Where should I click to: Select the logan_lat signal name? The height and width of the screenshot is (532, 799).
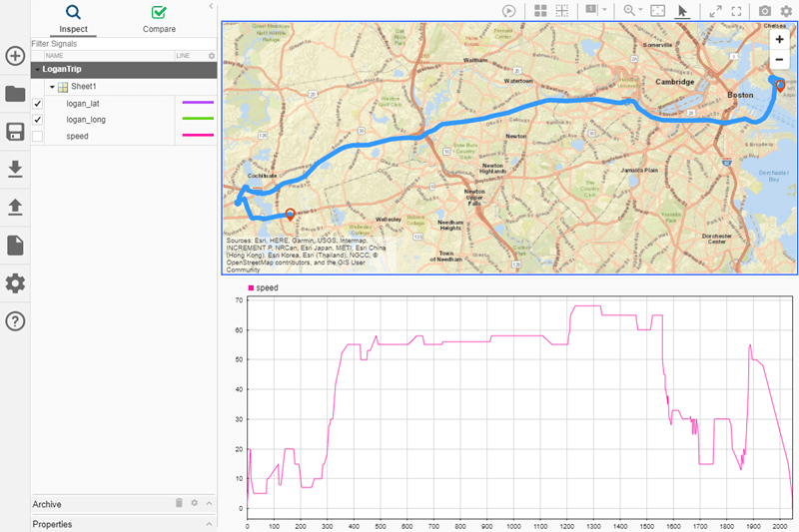(x=83, y=104)
